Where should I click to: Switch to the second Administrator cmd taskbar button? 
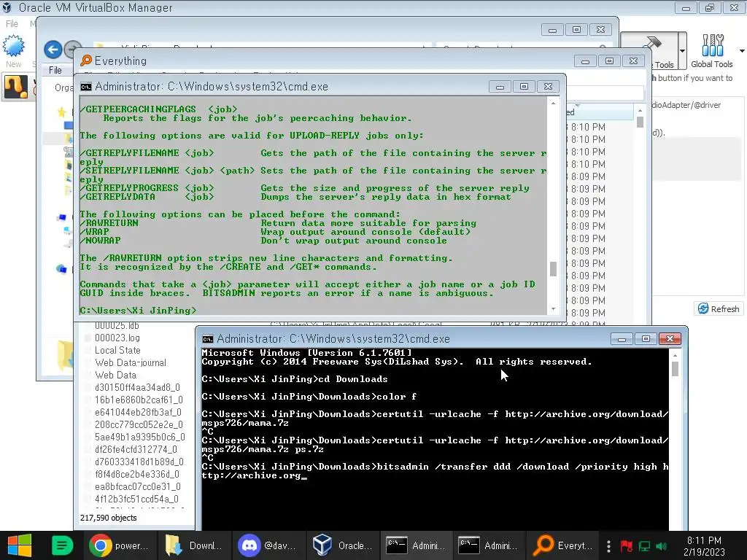coord(489,545)
